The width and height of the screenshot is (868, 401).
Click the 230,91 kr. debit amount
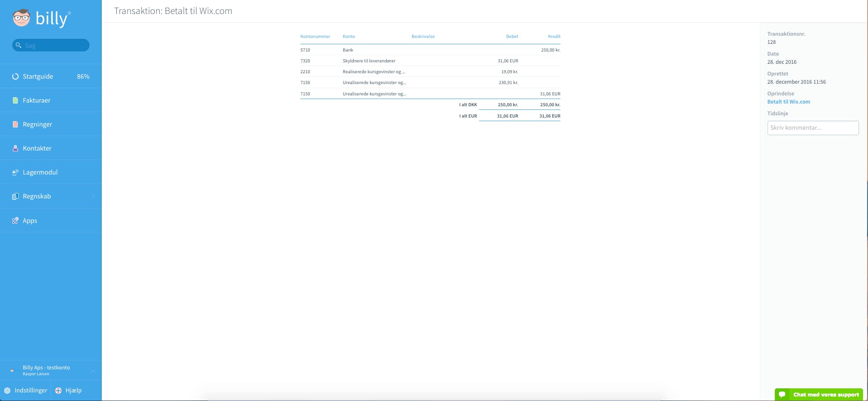point(508,82)
